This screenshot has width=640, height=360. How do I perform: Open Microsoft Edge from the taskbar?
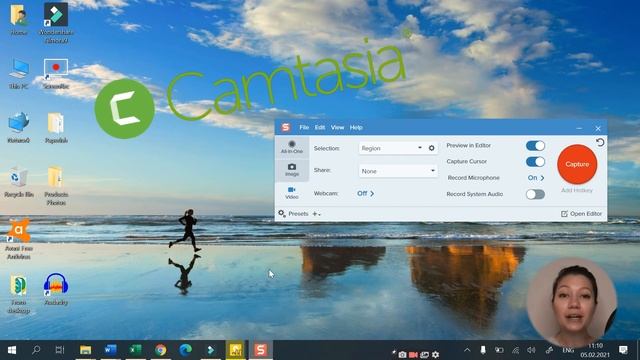pyautogui.click(x=185, y=350)
